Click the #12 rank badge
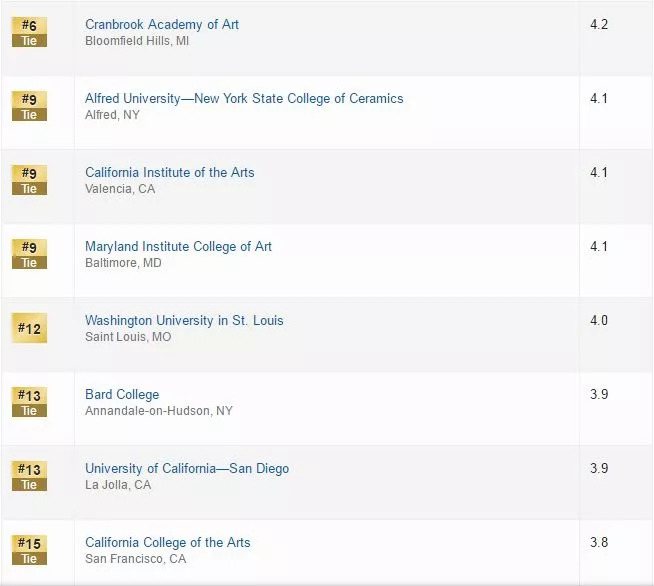Image resolution: width=654 pixels, height=586 pixels. point(29,328)
